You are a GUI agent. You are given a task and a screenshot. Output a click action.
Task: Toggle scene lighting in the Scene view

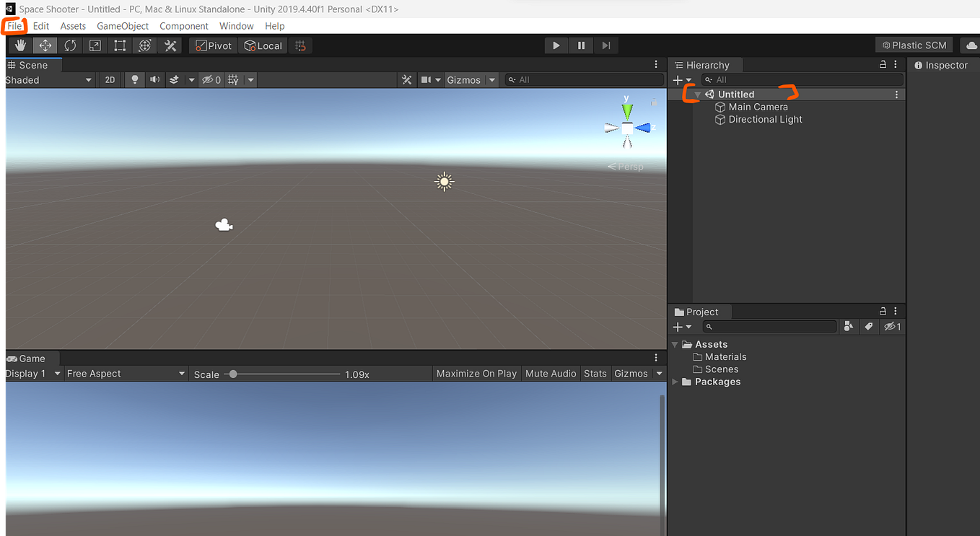[x=134, y=79]
